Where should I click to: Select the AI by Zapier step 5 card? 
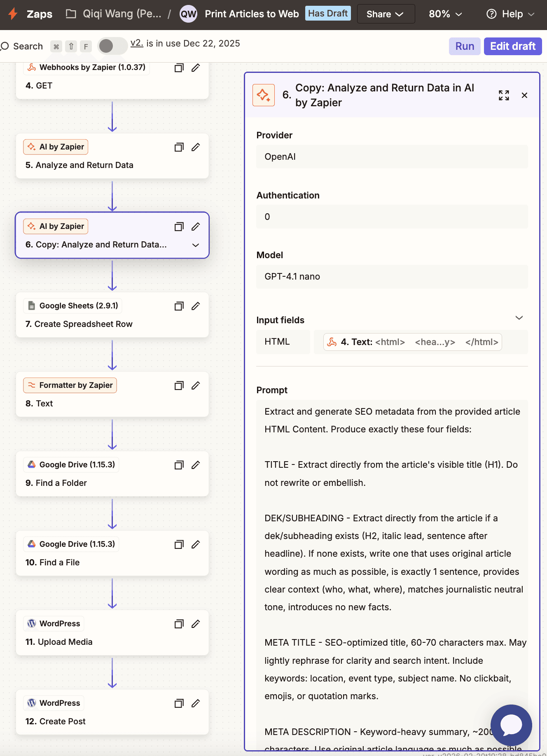(x=112, y=156)
